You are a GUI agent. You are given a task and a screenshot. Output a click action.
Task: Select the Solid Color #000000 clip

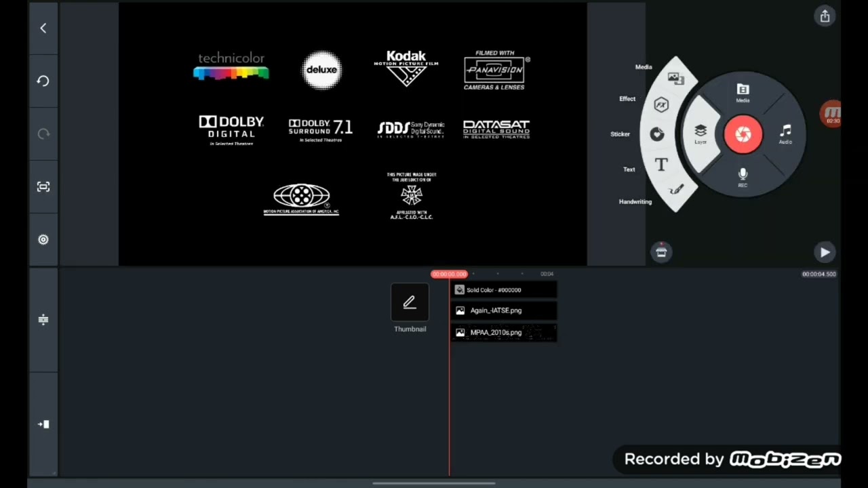pyautogui.click(x=504, y=290)
